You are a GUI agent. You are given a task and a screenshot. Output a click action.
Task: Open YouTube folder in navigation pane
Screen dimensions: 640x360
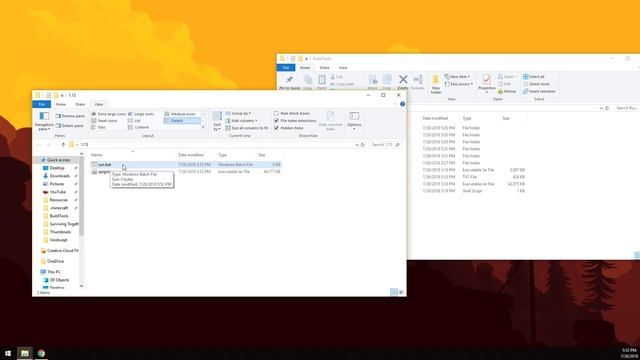click(x=58, y=192)
